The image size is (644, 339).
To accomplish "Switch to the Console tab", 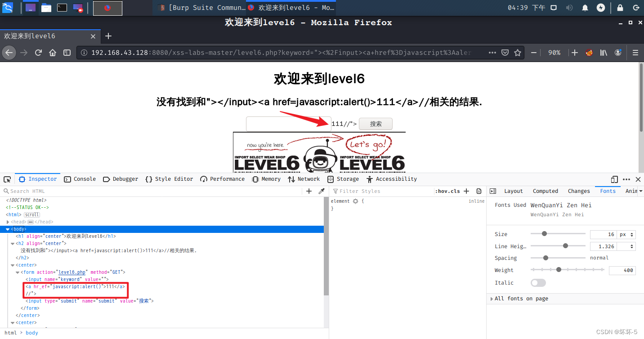I will pyautogui.click(x=80, y=179).
